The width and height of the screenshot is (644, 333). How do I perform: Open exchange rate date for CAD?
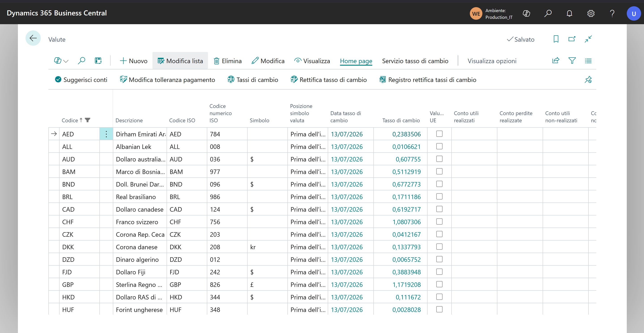tap(347, 209)
